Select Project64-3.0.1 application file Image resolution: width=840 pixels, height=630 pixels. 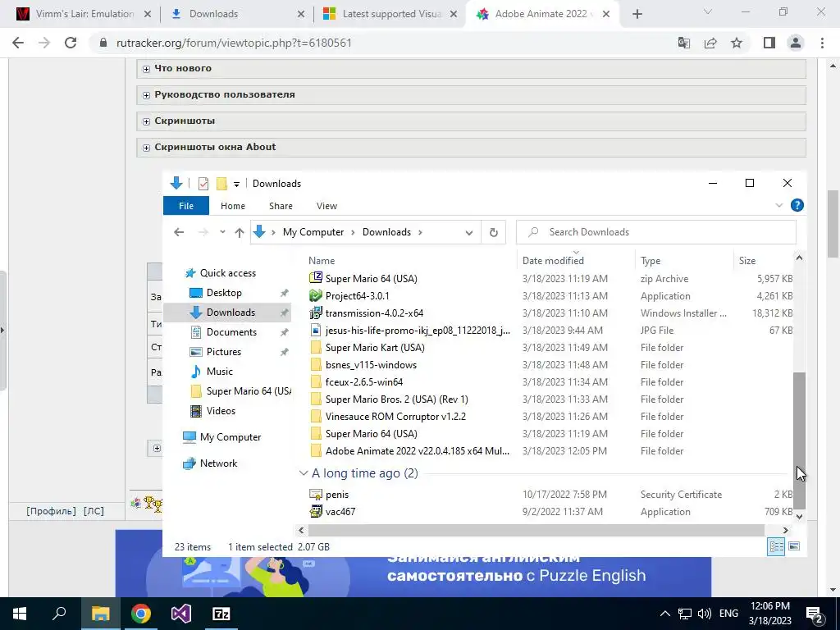pyautogui.click(x=358, y=295)
